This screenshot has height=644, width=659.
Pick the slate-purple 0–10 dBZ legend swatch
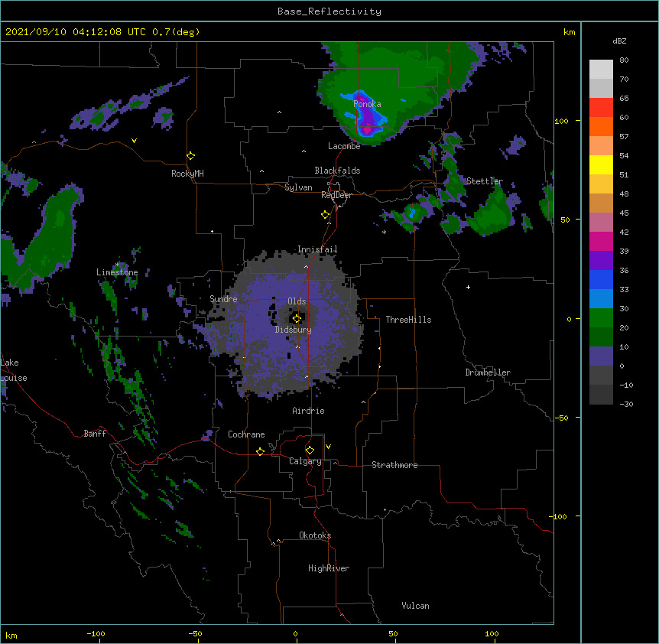[x=601, y=356]
